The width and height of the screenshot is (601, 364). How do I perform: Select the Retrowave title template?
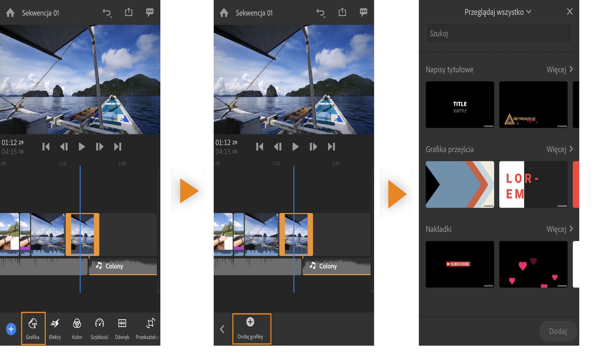click(533, 105)
